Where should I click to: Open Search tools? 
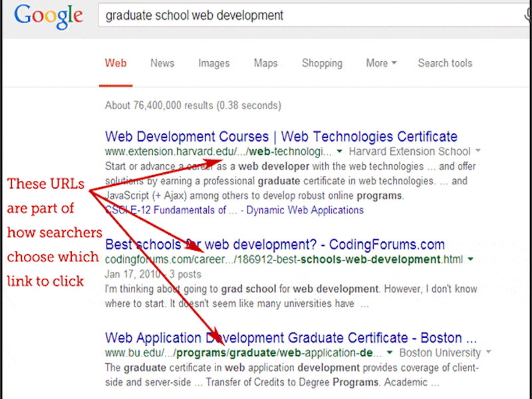pos(445,63)
